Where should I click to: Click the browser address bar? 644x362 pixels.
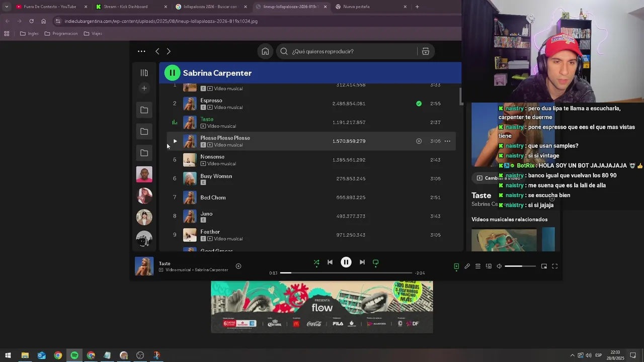(x=257, y=21)
